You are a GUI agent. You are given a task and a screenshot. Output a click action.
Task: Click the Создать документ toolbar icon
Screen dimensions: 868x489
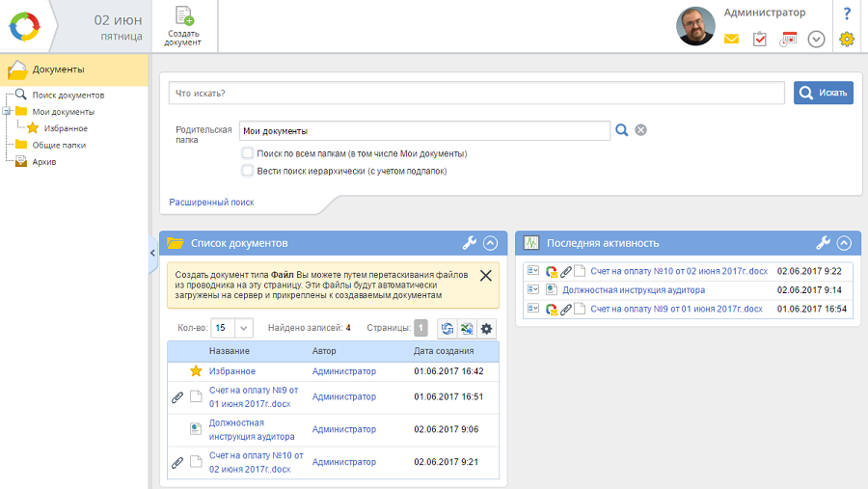click(x=182, y=25)
